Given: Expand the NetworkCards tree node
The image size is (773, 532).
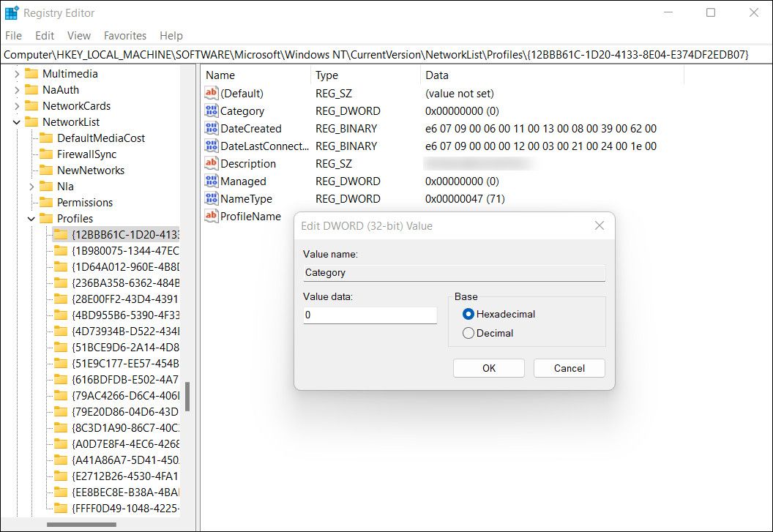Looking at the screenshot, I should tap(17, 106).
